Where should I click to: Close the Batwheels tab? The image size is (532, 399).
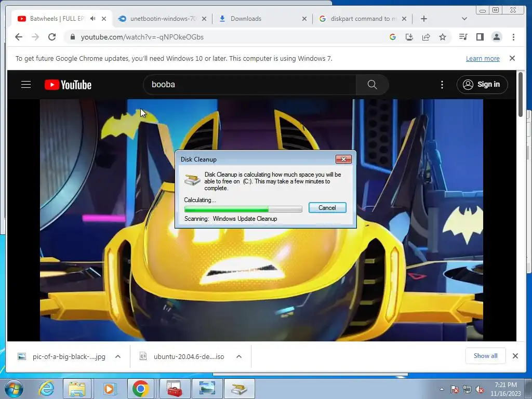[104, 19]
